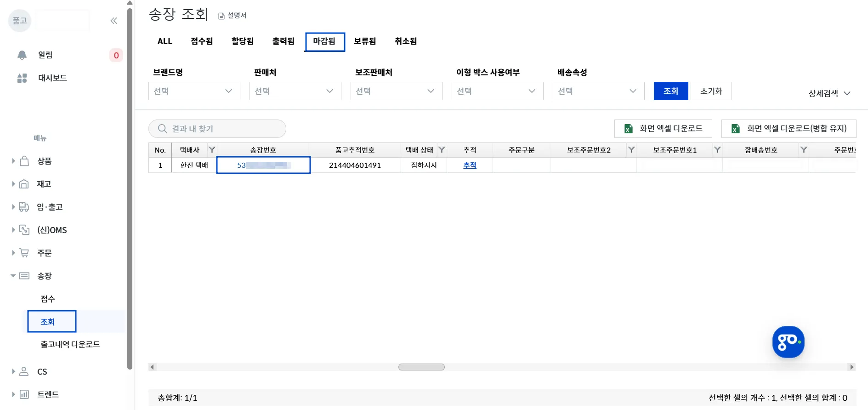The width and height of the screenshot is (868, 410).
Task: Switch to the 보류됨 tab
Action: pos(365,41)
